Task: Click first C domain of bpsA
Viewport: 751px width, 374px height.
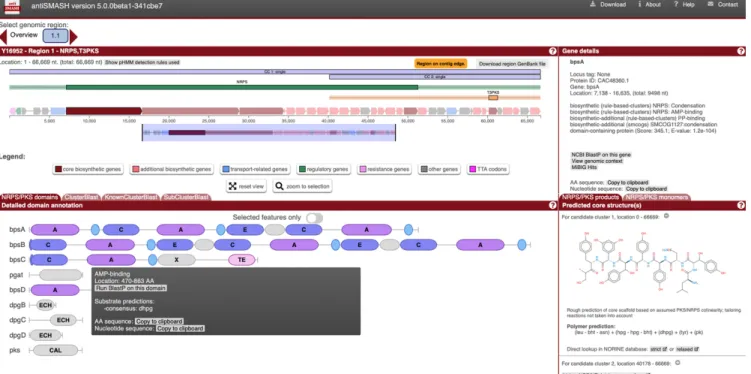Action: (x=121, y=230)
